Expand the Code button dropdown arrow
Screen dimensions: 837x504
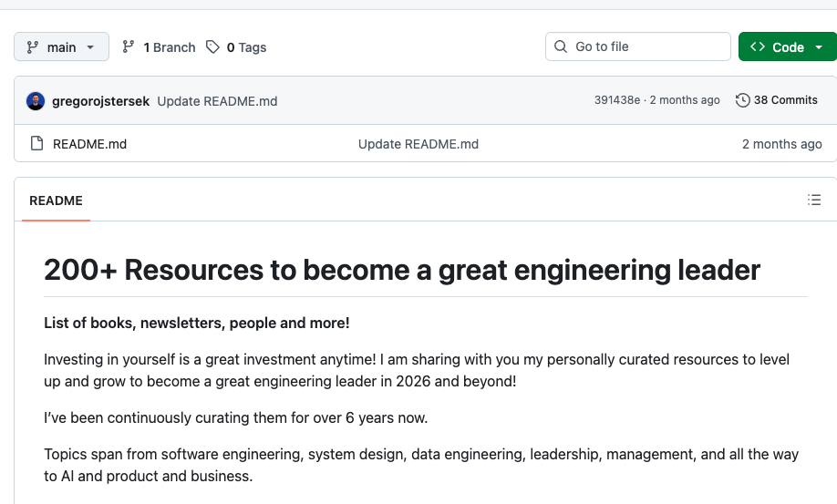(819, 46)
